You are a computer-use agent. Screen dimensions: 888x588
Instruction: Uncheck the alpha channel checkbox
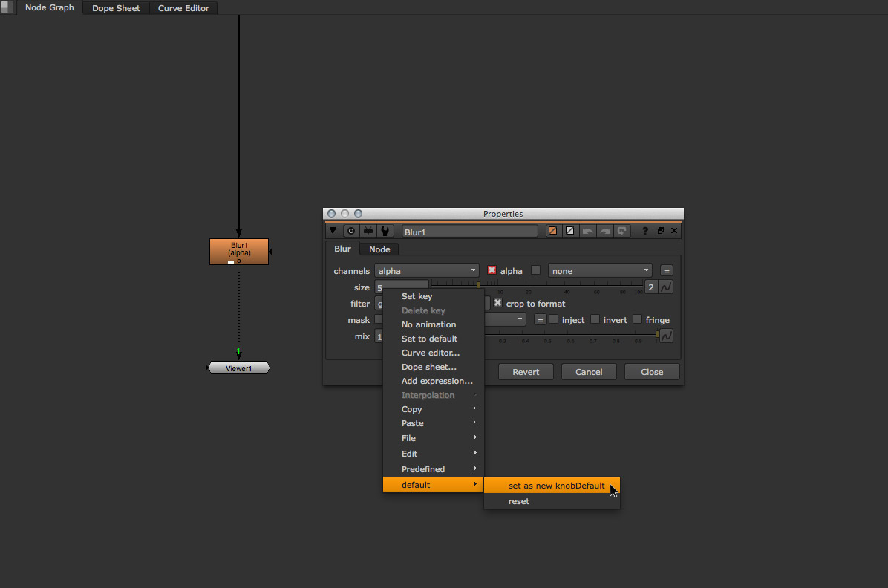point(492,270)
